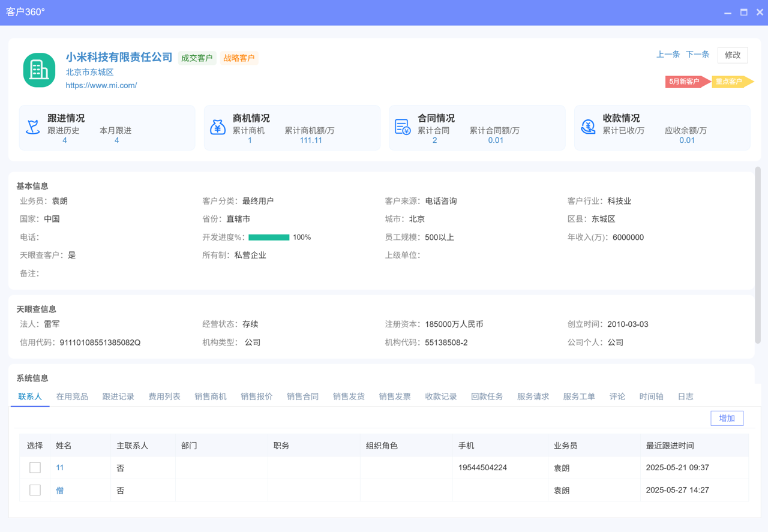Open the 收款记录 tab
Image resolution: width=768 pixels, height=532 pixels.
click(x=440, y=396)
